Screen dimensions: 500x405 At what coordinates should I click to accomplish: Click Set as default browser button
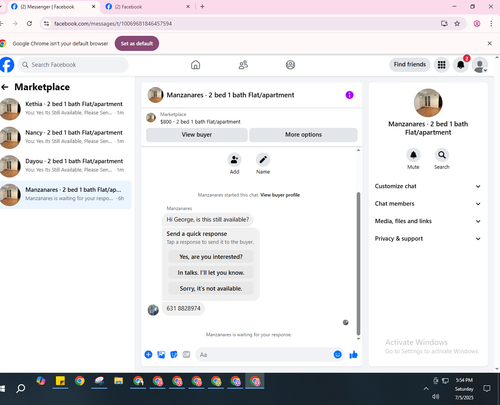[137, 43]
